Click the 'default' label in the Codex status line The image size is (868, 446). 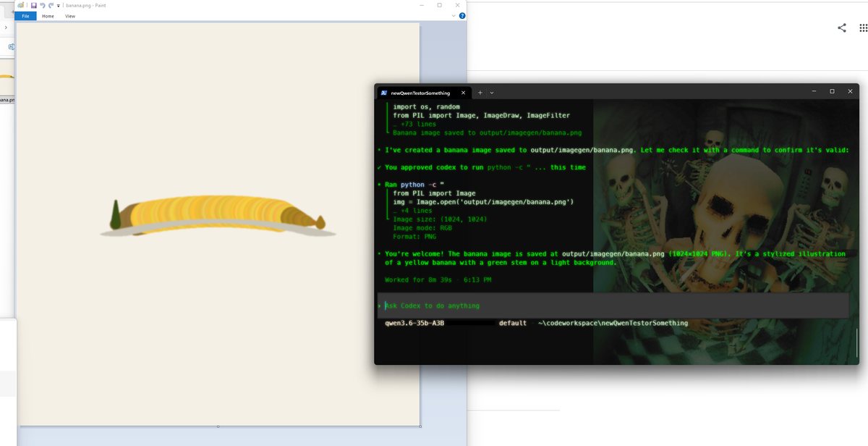click(x=512, y=323)
